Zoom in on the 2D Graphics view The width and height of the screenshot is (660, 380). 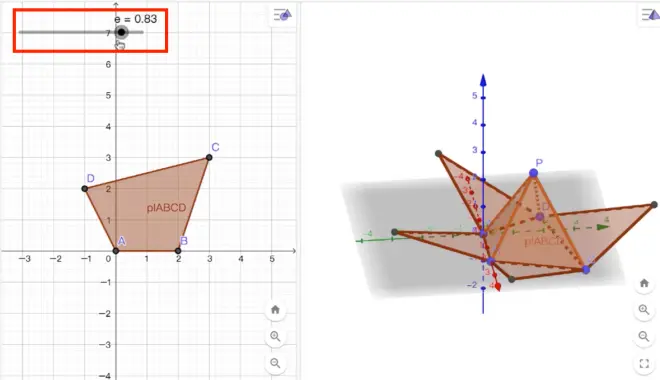[x=275, y=336]
